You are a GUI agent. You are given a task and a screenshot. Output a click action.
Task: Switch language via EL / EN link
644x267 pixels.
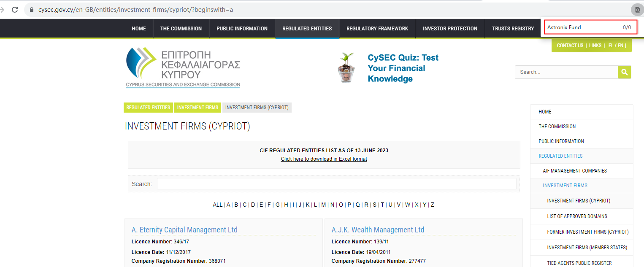click(x=616, y=46)
